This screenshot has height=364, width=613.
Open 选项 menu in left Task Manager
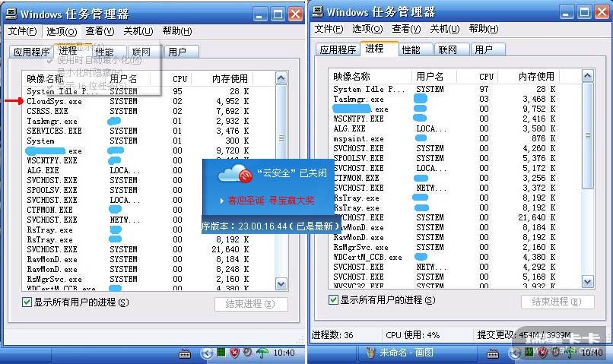(62, 31)
